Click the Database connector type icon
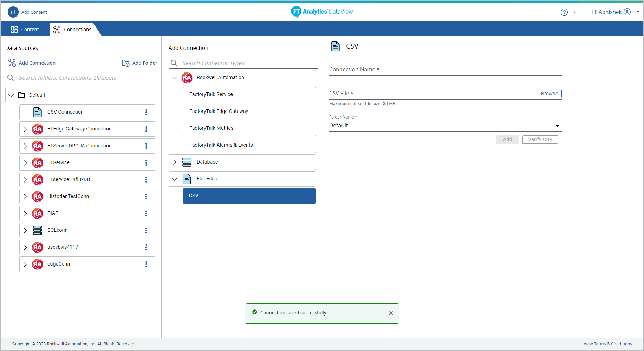Viewport: 644px width, 351px height. pyautogui.click(x=187, y=162)
